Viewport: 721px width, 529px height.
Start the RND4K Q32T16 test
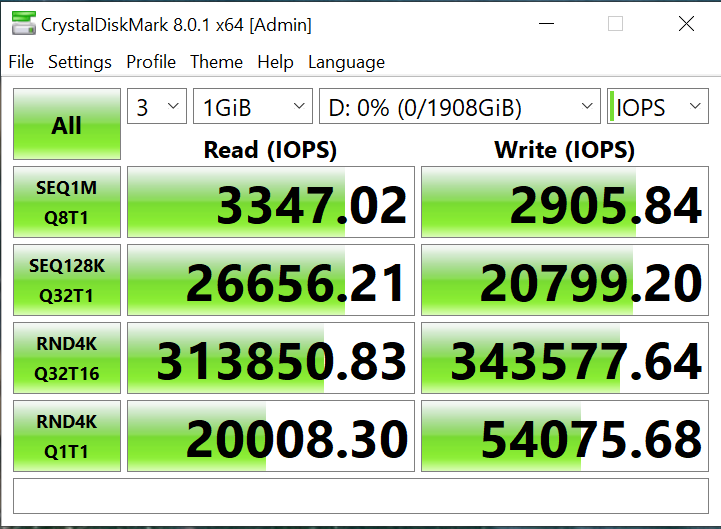point(67,358)
